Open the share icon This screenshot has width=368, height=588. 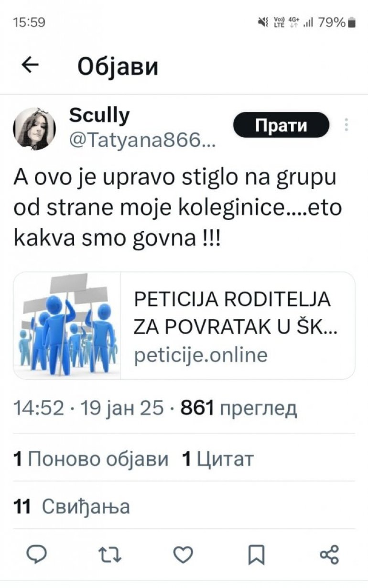329,555
